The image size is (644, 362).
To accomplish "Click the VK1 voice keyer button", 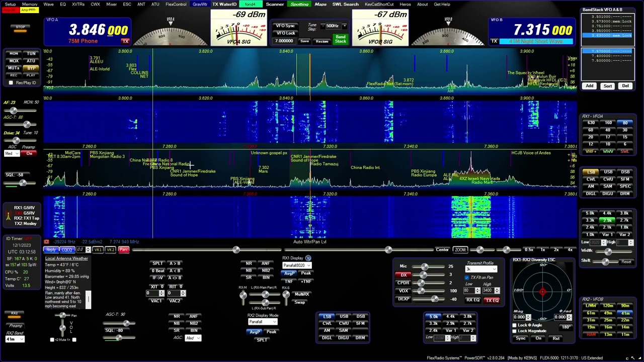I will (x=98, y=250).
